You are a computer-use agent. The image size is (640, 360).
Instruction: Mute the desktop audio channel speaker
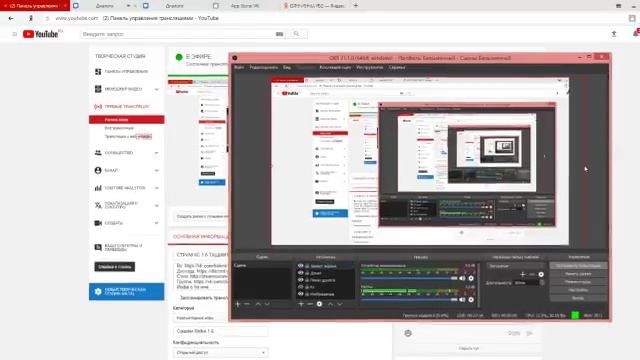point(462,278)
